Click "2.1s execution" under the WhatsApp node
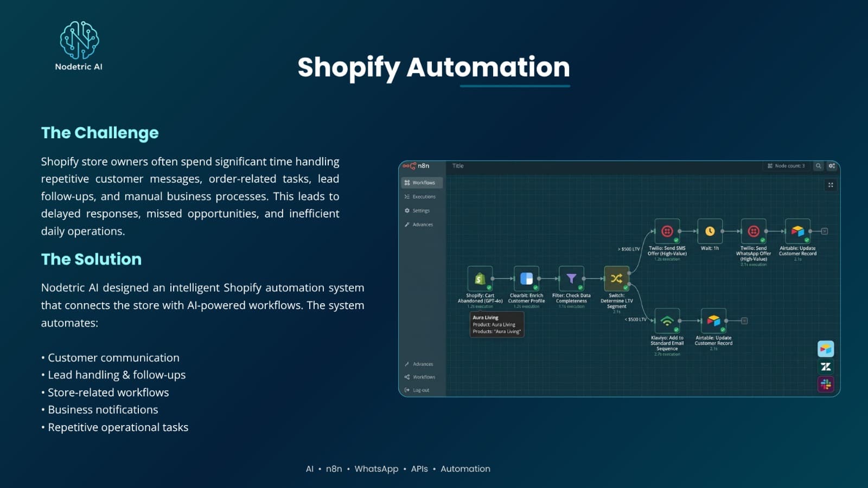868x488 pixels. [x=754, y=265]
